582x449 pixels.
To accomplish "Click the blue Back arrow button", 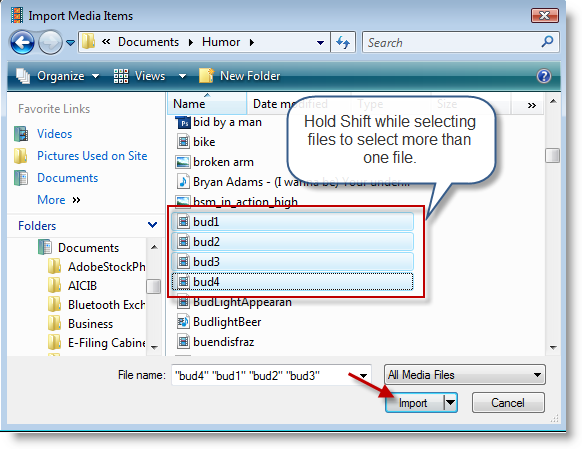I will [x=23, y=42].
